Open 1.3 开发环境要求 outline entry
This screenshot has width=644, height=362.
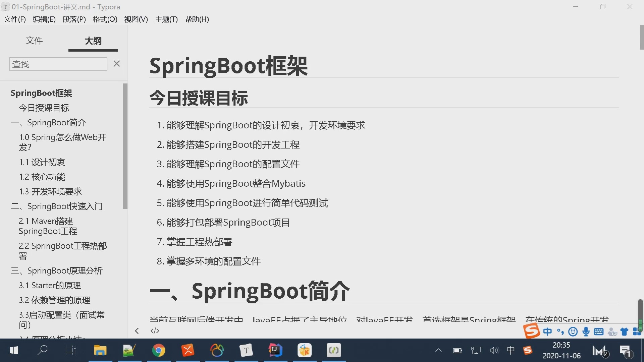tap(50, 192)
